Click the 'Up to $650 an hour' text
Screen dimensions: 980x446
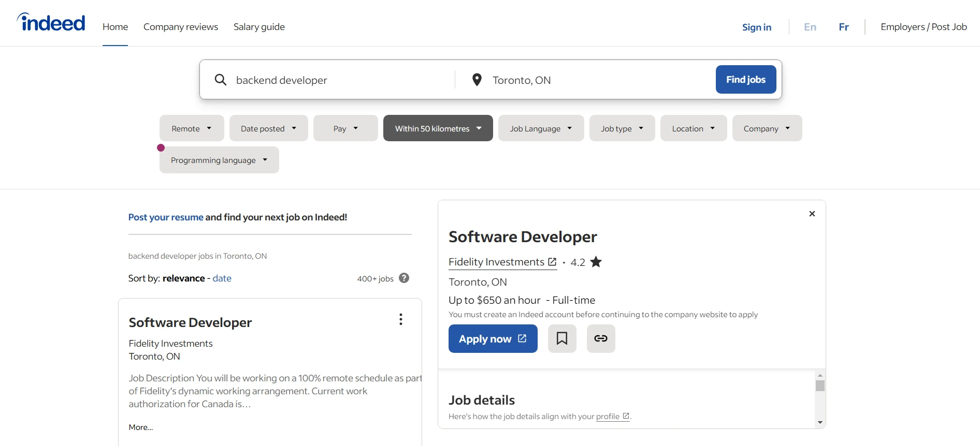(x=495, y=300)
